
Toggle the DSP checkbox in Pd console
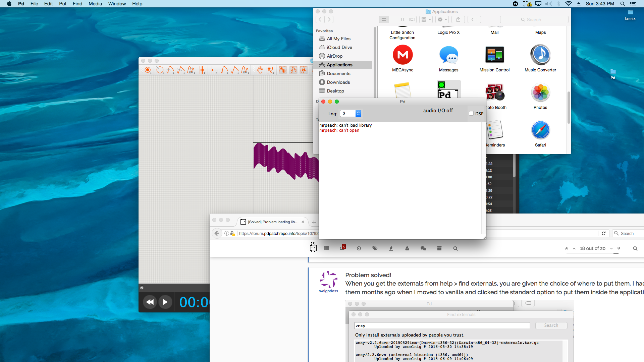(471, 114)
